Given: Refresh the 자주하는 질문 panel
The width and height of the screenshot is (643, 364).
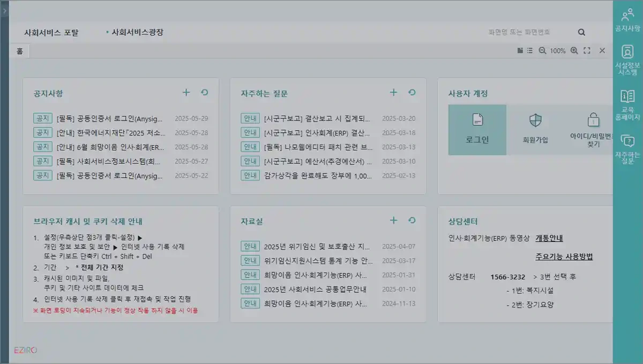Looking at the screenshot, I should coord(412,93).
